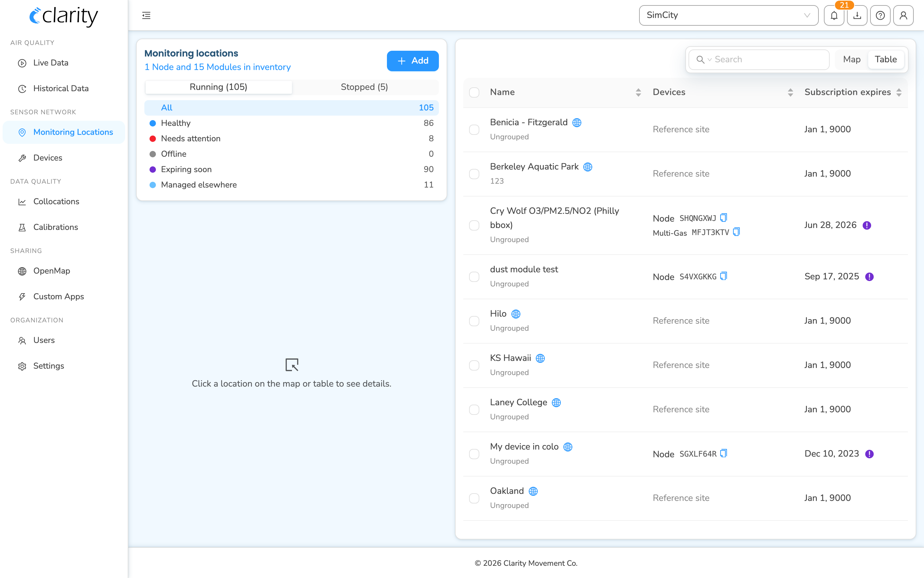Sort the table by Devices column
This screenshot has width=924, height=578.
click(x=790, y=92)
